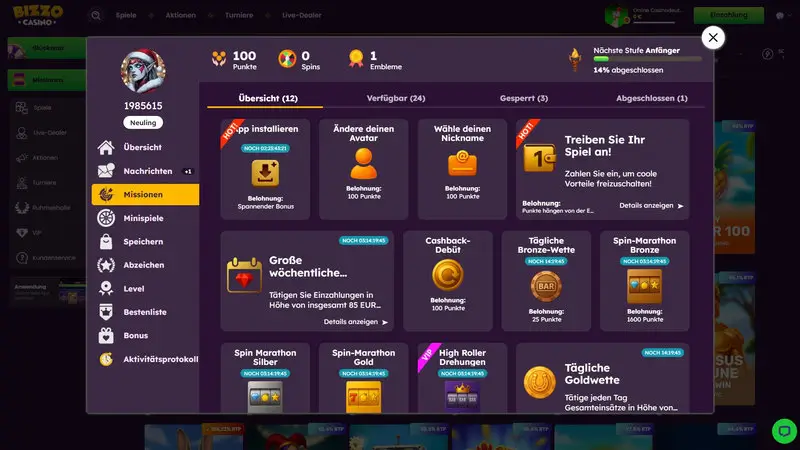This screenshot has height=450, width=800.
Task: Click Details anzeigen on Treiben Sie Ihr Spiel an
Action: click(651, 206)
